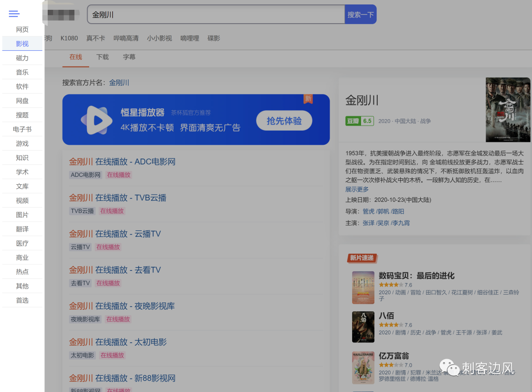This screenshot has height=392, width=532.
Task: Open 金刚川 在线播放 - ADC电影网
Action: point(122,162)
